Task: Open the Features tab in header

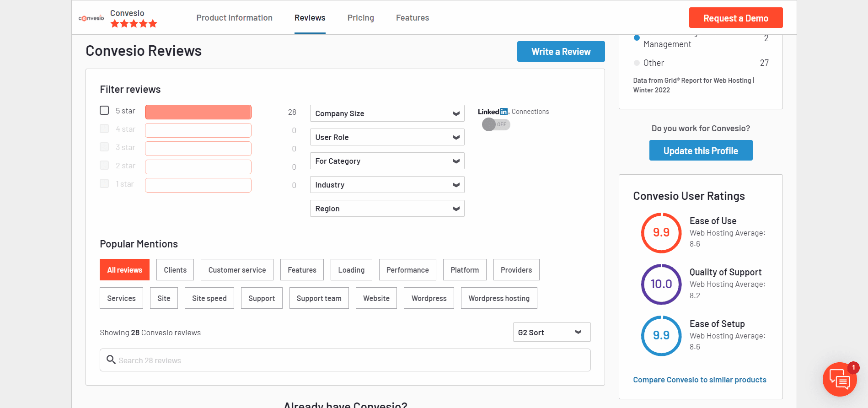Action: [413, 18]
